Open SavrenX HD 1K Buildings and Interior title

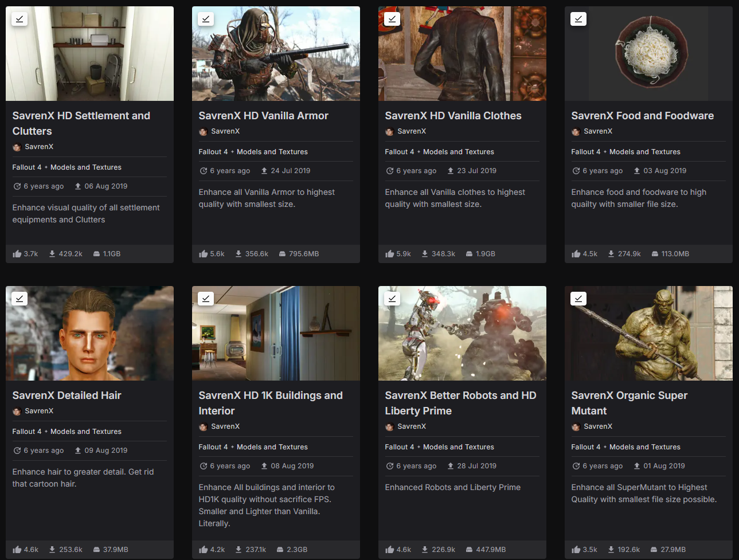[271, 403]
